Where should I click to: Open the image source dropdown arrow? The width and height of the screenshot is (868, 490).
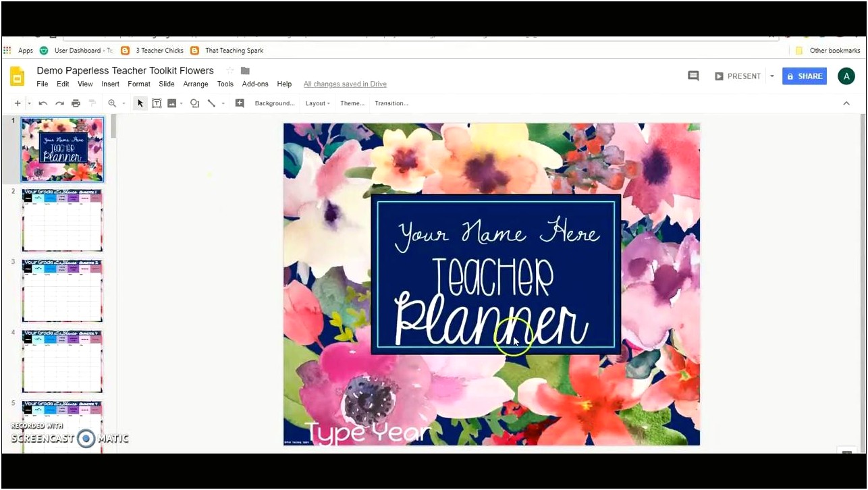tap(181, 103)
